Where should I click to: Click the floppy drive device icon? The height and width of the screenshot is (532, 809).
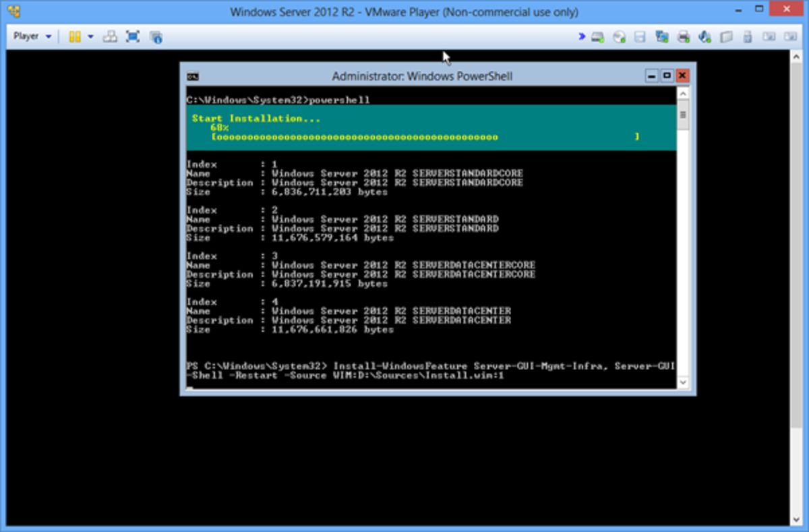click(640, 36)
